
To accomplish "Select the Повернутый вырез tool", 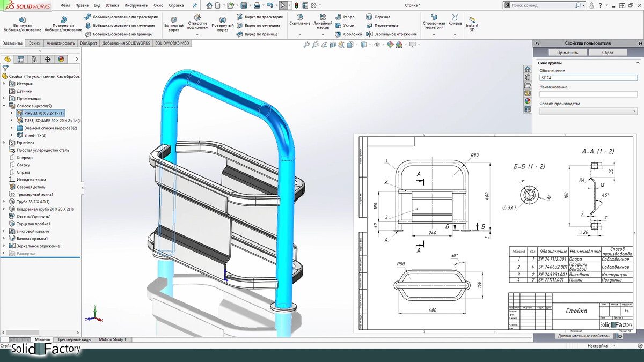I will point(223,23).
